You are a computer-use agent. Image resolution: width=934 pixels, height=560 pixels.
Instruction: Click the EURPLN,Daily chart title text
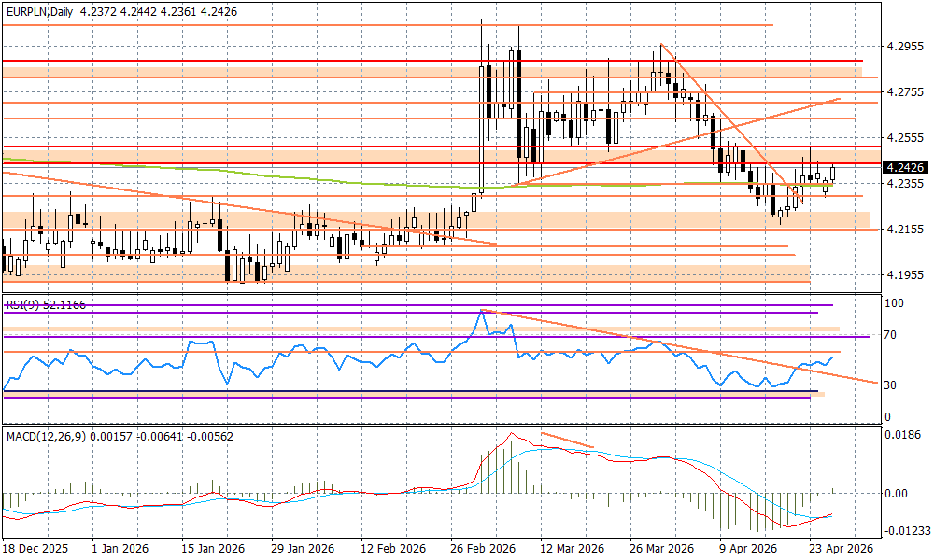(37, 9)
